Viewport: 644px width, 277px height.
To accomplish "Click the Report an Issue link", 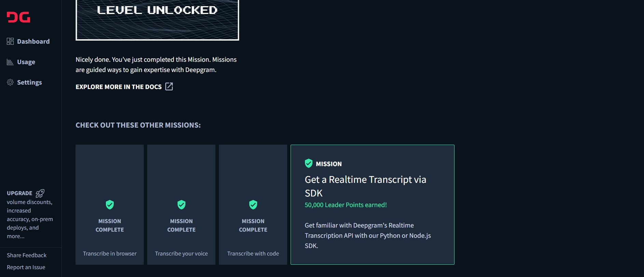I will coord(26,267).
